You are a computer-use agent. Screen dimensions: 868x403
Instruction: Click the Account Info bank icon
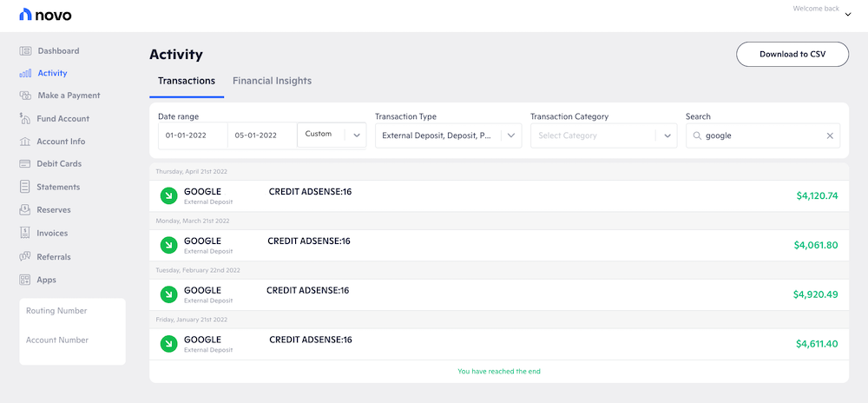point(25,142)
